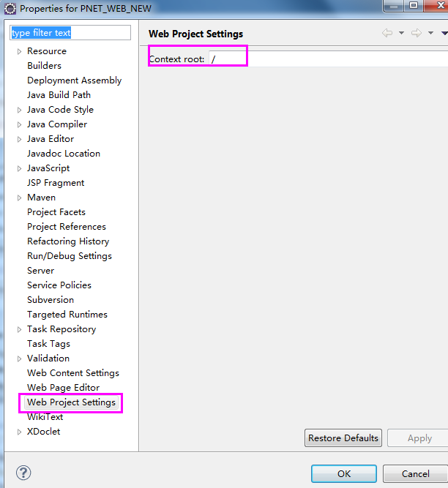Select the Server properties page

tap(41, 271)
